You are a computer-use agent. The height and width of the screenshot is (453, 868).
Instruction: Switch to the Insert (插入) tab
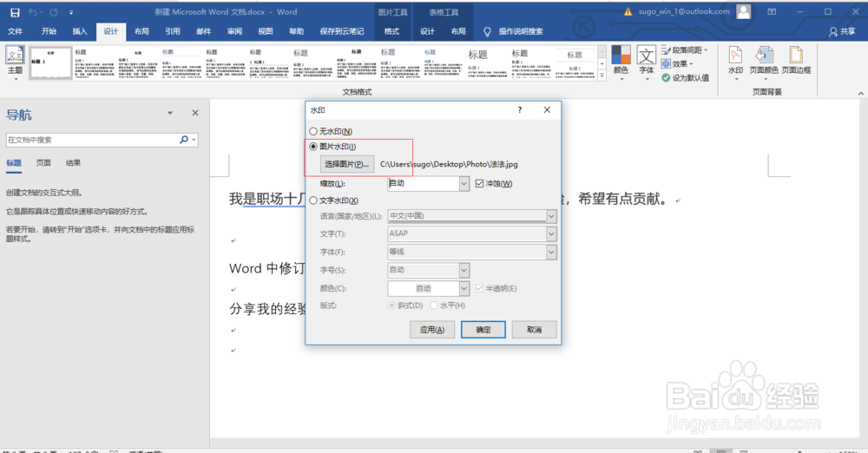pyautogui.click(x=80, y=31)
